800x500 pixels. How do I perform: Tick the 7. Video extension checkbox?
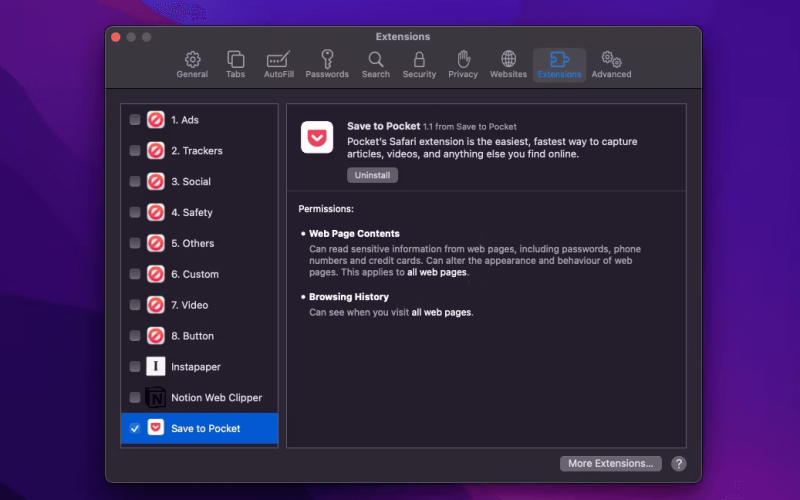135,305
